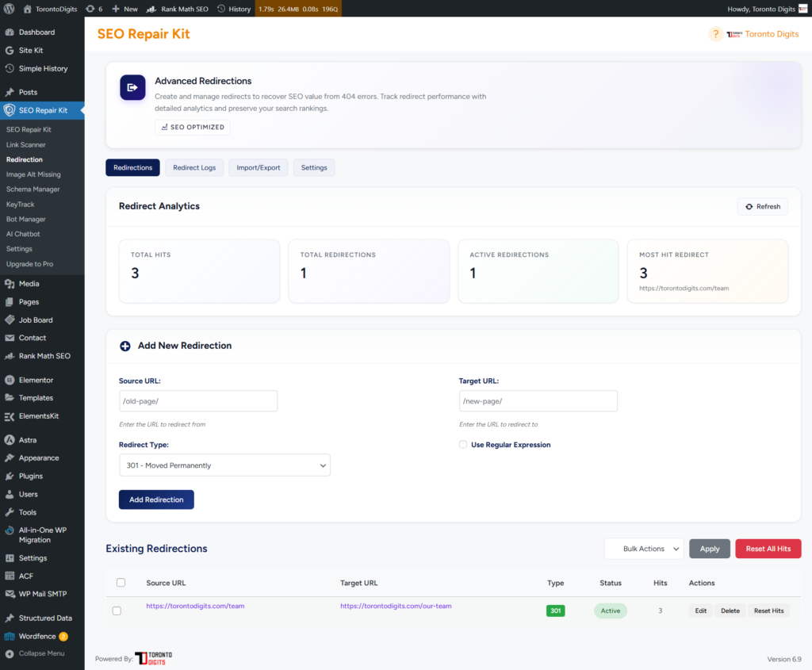
Task: Open the Redirect Type dropdown
Action: (x=224, y=465)
